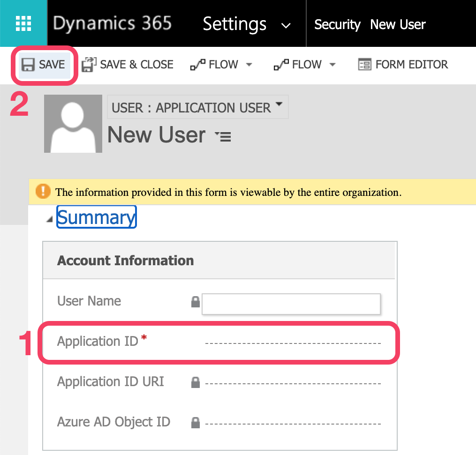
Task: Click the User Name lock icon
Action: (196, 301)
